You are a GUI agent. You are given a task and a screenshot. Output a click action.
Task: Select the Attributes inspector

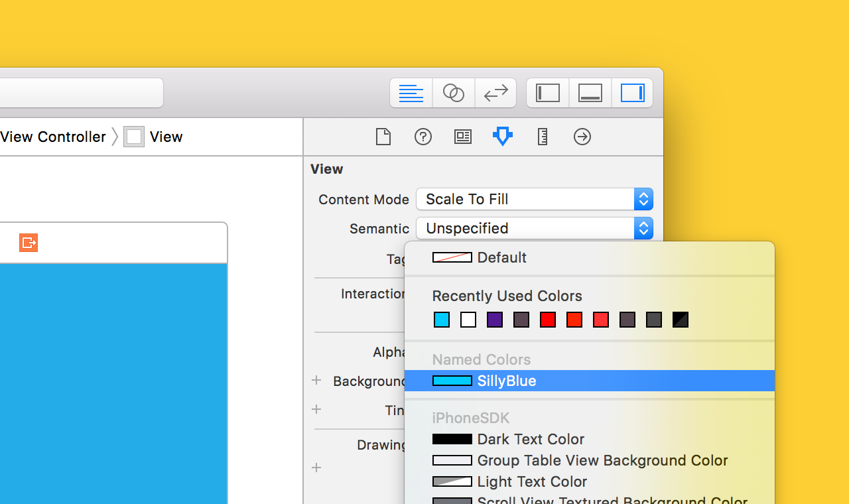[503, 137]
